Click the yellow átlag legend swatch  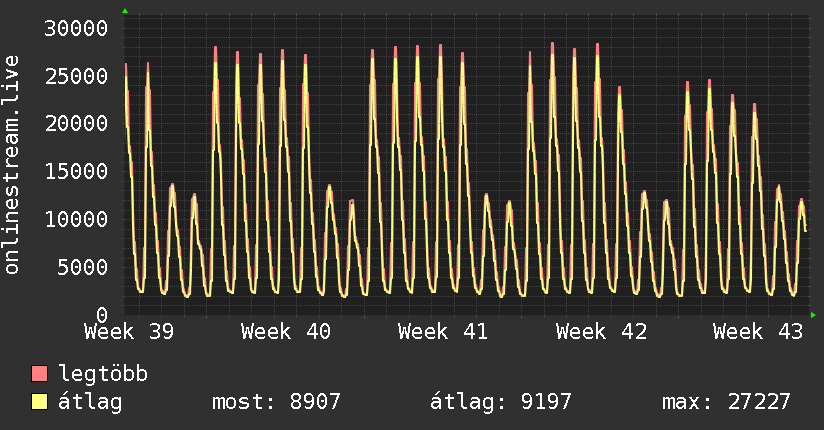pos(39,402)
